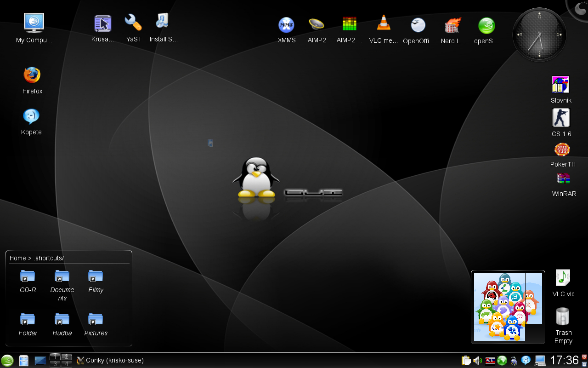
Task: Open the My Computer desktop icon
Action: [34, 29]
